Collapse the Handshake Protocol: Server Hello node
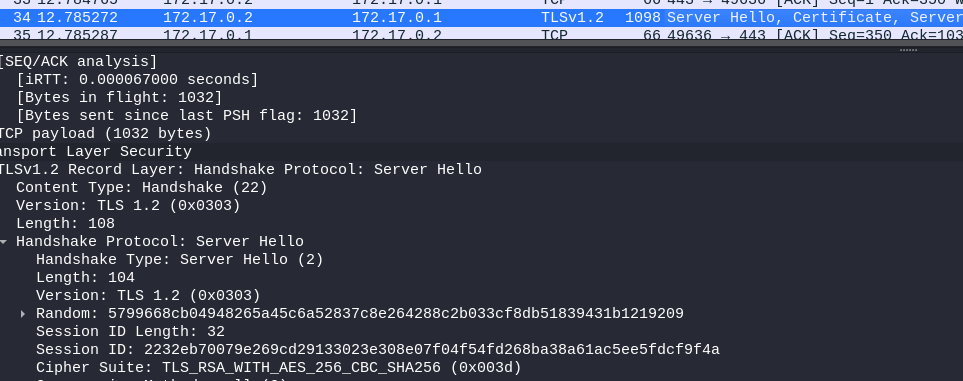This screenshot has width=963, height=381. coord(4,242)
